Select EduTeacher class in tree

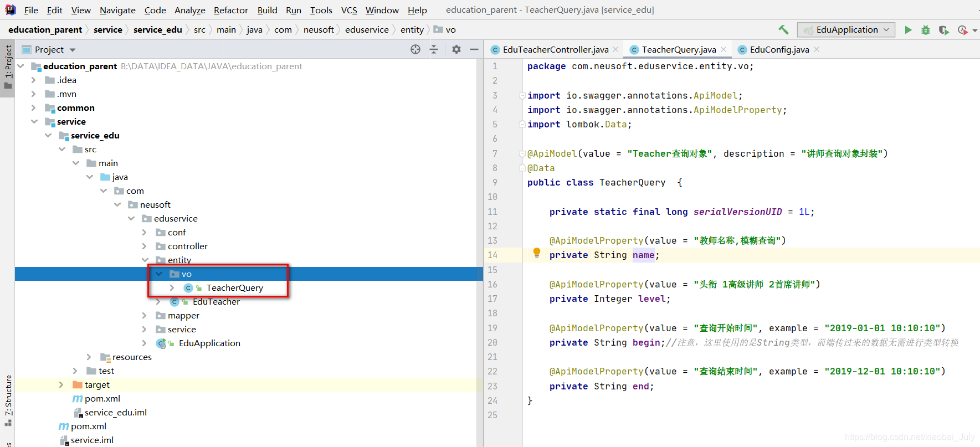click(x=216, y=301)
